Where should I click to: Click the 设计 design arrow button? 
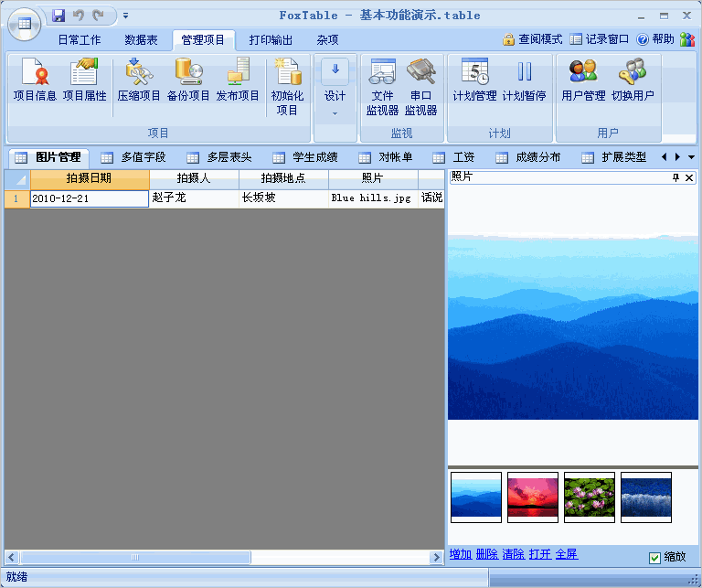[335, 71]
